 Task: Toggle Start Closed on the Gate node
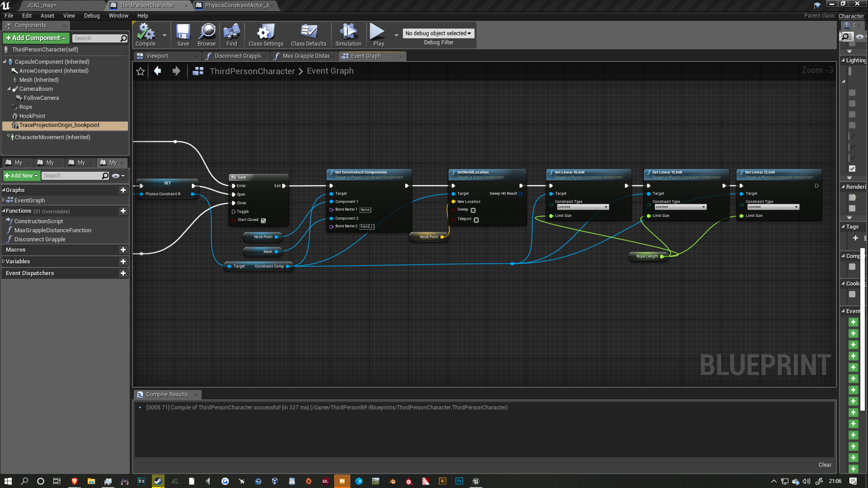pos(264,220)
